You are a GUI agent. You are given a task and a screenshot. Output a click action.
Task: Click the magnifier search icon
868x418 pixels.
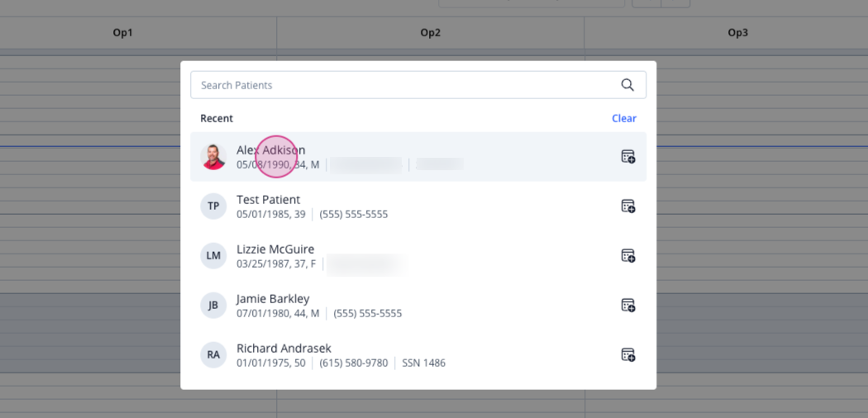627,84
